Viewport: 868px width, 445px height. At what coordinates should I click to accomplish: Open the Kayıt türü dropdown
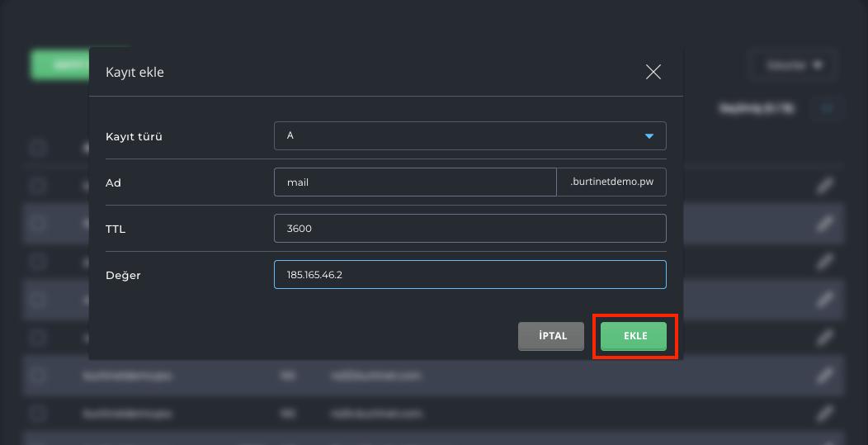[469, 135]
